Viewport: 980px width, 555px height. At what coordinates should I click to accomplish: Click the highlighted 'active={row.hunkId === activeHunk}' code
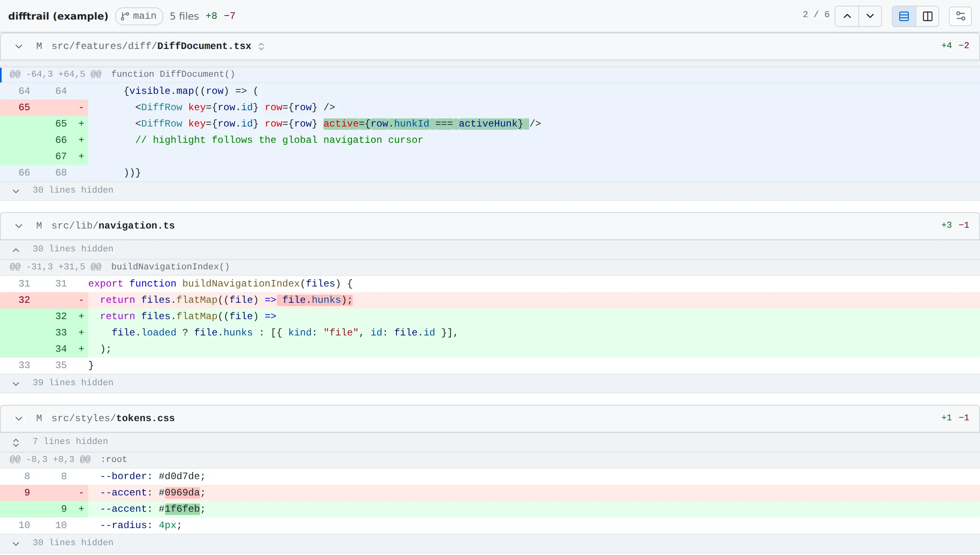click(426, 124)
